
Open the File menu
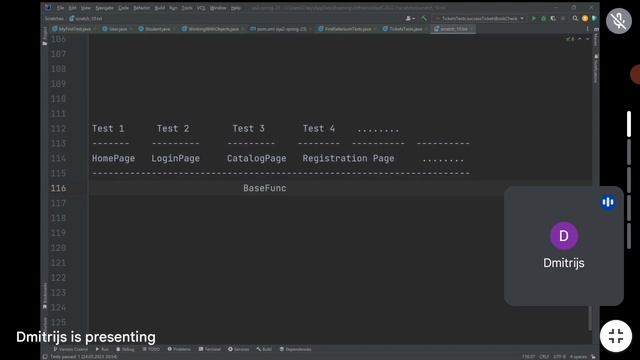point(60,8)
